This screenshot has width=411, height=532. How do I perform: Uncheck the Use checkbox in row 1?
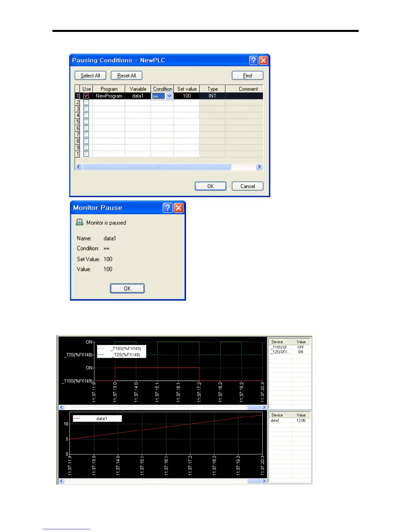tap(86, 96)
